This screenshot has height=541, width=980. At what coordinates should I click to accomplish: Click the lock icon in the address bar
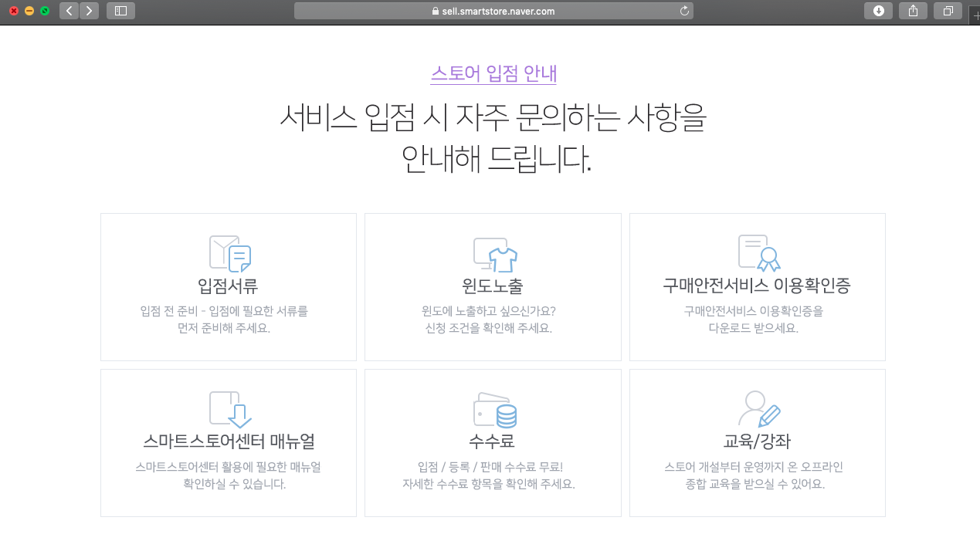coord(436,11)
